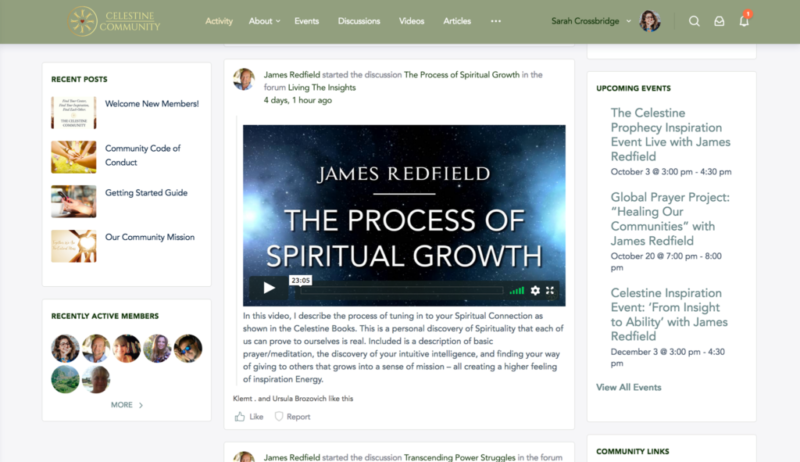The width and height of the screenshot is (800, 462).
Task: Click the Report shield icon
Action: (279, 417)
